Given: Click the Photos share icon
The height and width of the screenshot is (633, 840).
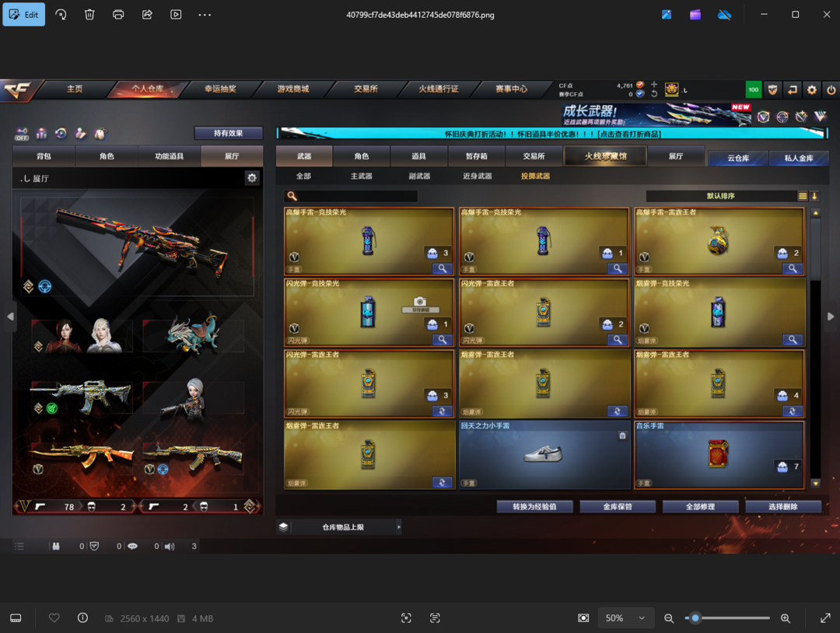Looking at the screenshot, I should coord(147,15).
